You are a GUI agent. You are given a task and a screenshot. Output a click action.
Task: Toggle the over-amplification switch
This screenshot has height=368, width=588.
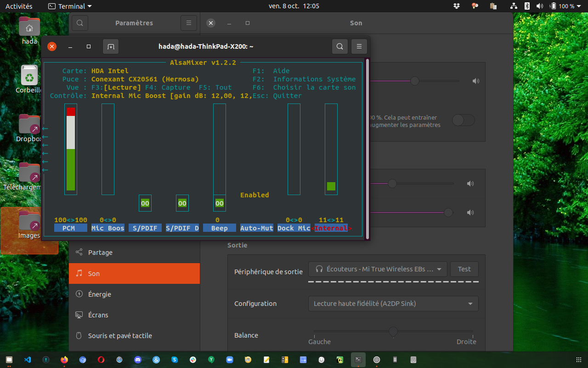pos(463,121)
